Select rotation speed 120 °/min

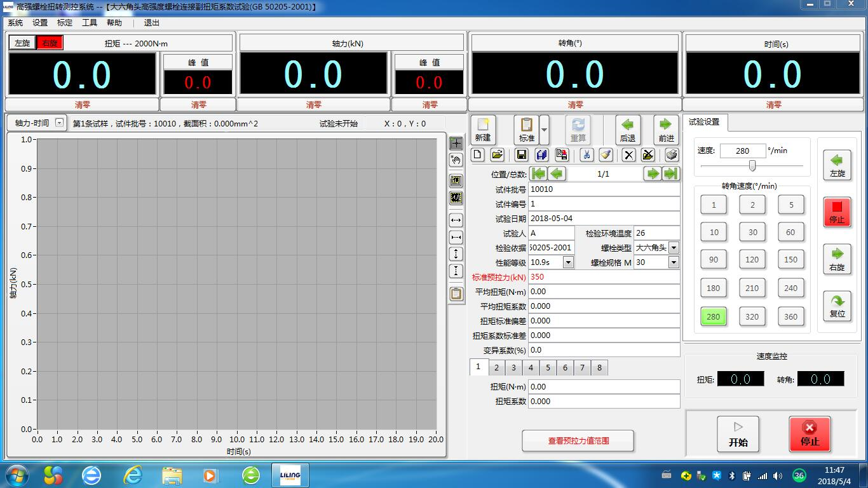pyautogui.click(x=752, y=259)
